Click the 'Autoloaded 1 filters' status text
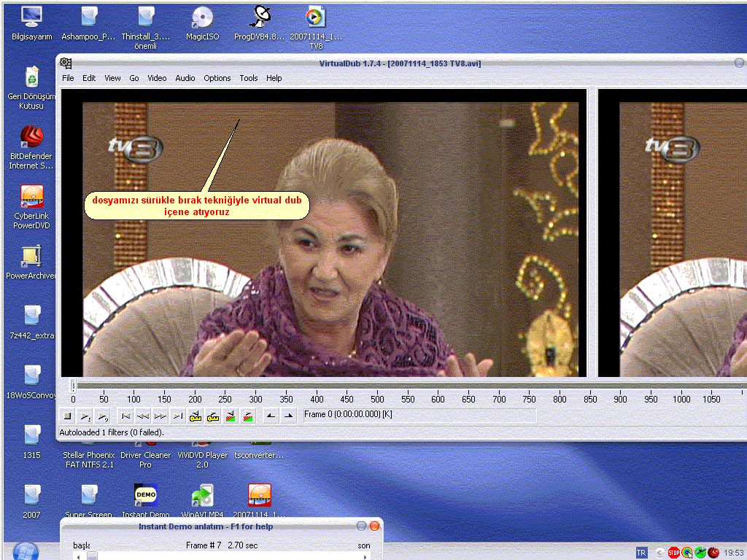 [x=112, y=432]
